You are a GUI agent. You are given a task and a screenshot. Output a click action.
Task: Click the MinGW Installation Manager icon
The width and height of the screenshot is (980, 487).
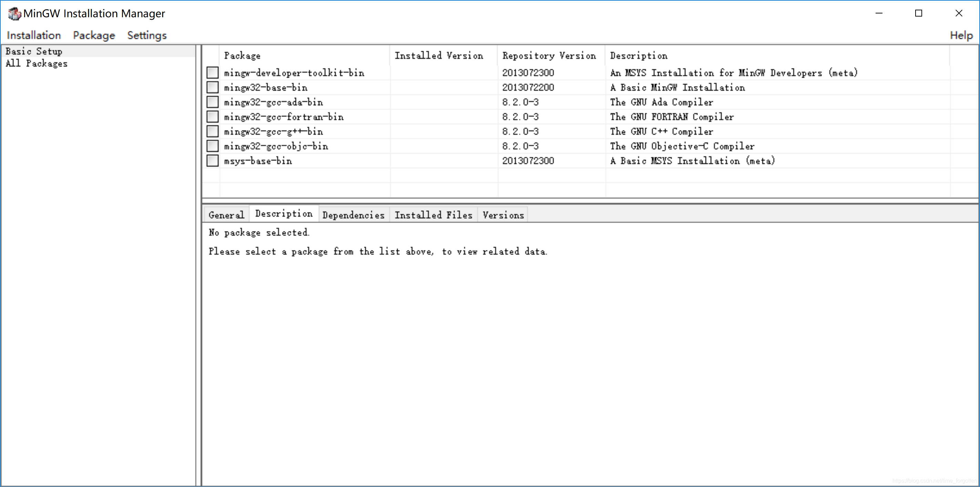click(11, 13)
